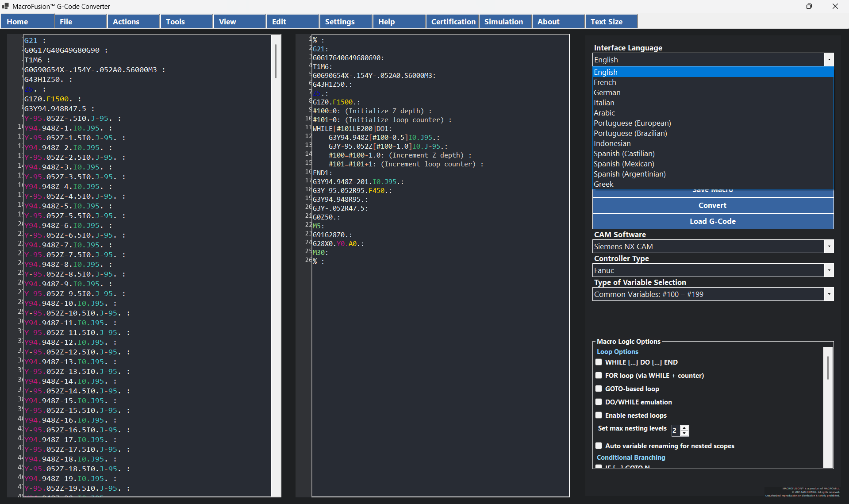Open the CAM Software dropdown
The image size is (849, 504).
[x=829, y=246]
